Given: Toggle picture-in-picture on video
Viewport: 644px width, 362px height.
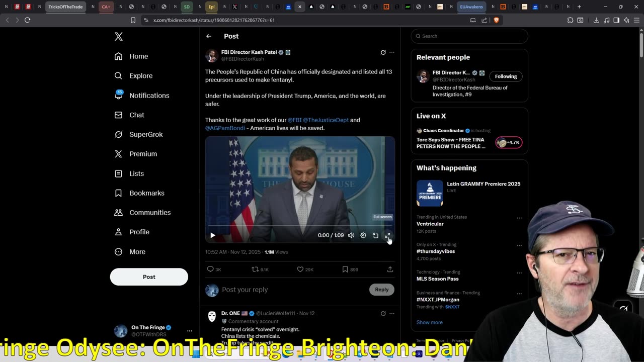Looking at the screenshot, I should pyautogui.click(x=375, y=235).
